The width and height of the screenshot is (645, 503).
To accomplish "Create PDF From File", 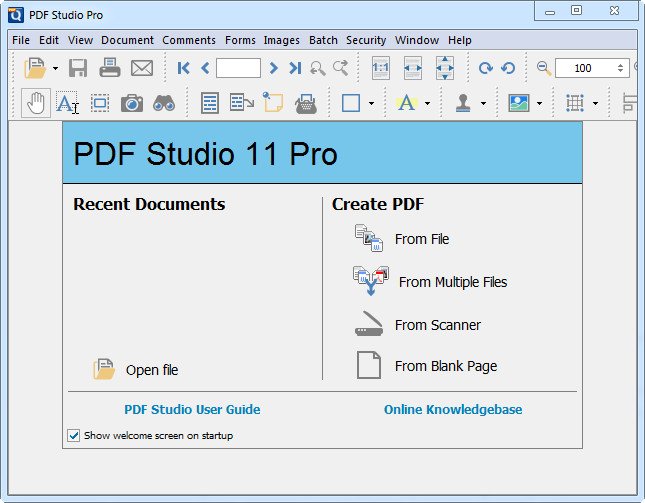I will 402,239.
